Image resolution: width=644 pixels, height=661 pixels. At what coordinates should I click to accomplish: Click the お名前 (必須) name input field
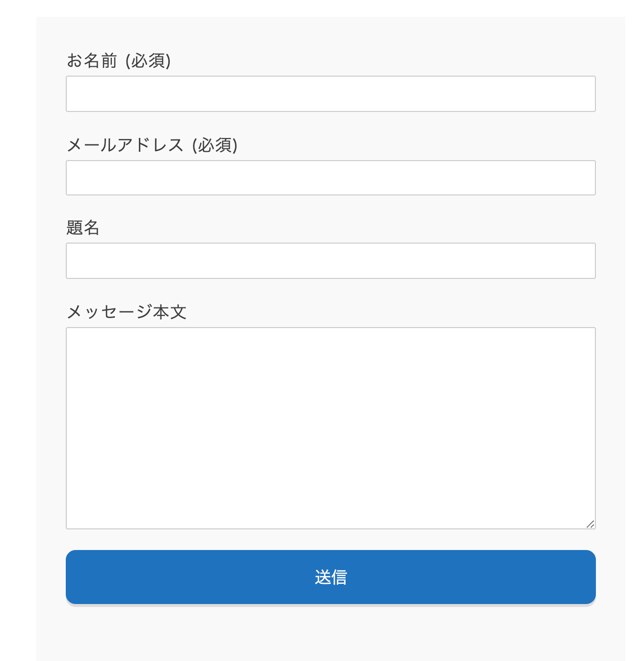click(331, 94)
